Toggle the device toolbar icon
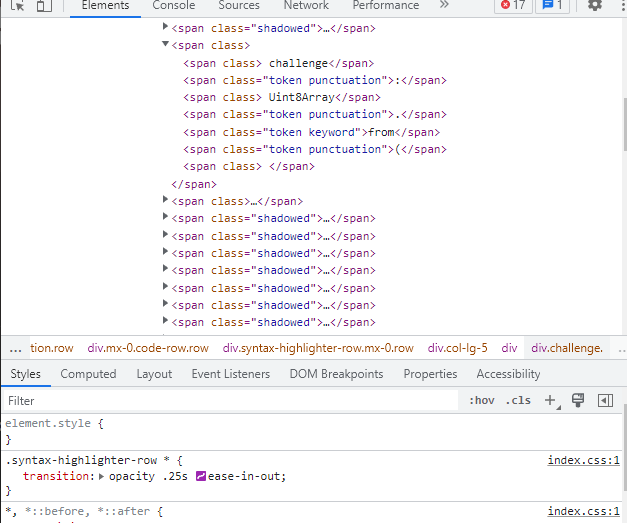The image size is (627, 523). pyautogui.click(x=43, y=6)
